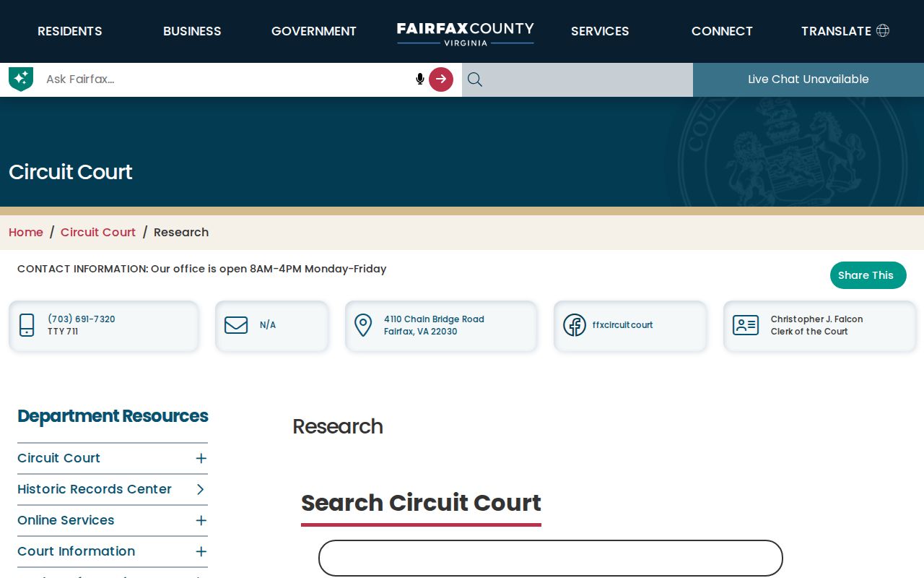Screen dimensions: 924x578
Task: Open the Residents menu
Action: click(70, 31)
